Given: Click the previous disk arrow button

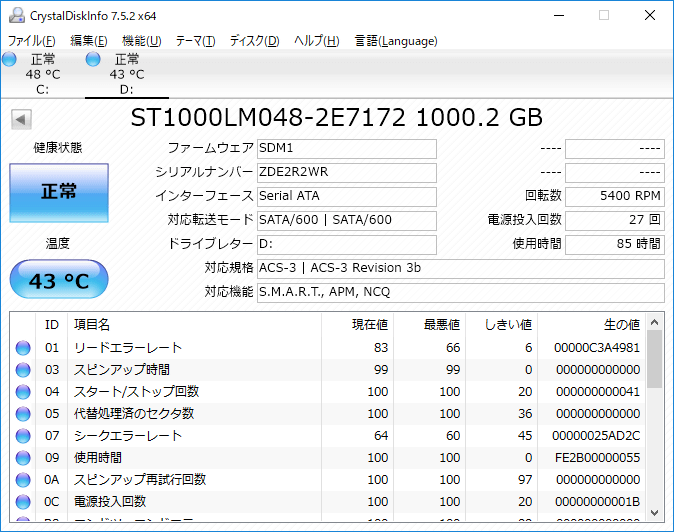Looking at the screenshot, I should tap(20, 120).
